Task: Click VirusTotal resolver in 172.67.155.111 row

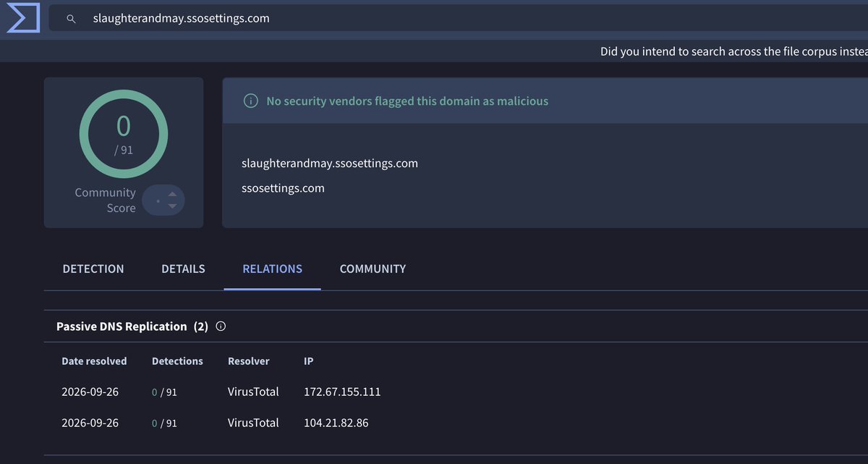Action: (x=253, y=392)
